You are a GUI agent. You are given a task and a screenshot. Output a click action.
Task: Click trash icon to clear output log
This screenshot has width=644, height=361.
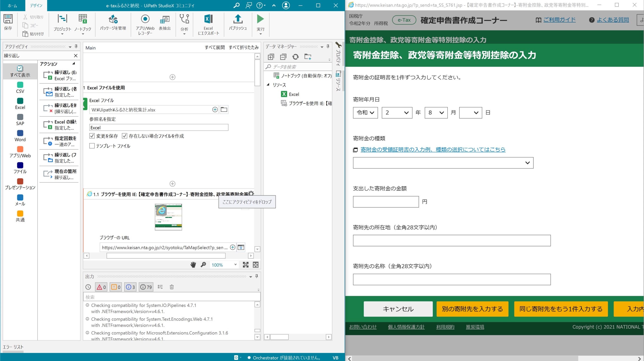point(172,287)
